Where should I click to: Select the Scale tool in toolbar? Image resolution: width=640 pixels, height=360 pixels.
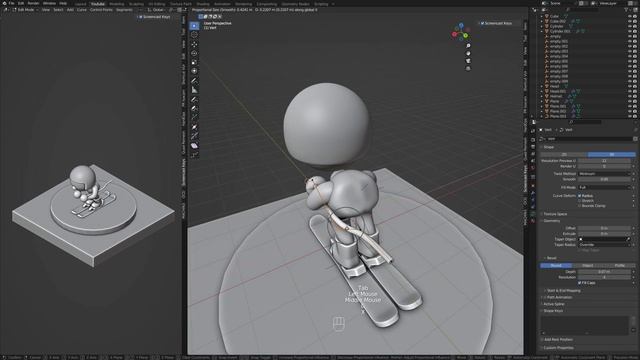194,62
